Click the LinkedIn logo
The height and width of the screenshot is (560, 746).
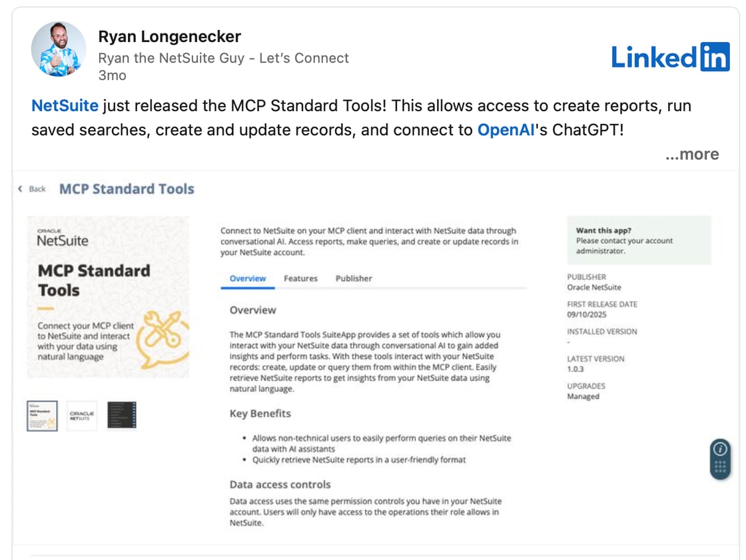(670, 57)
